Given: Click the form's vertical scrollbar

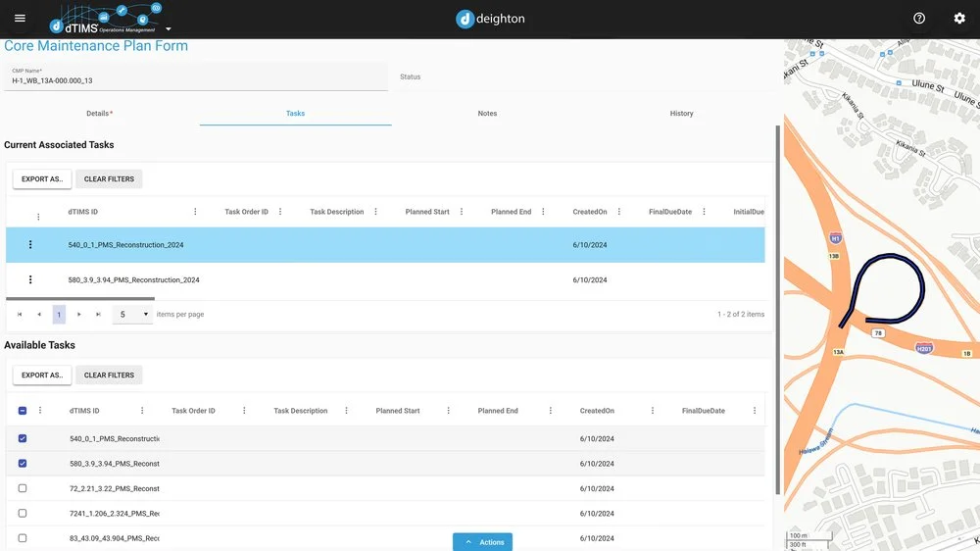Looking at the screenshot, I should [777, 310].
